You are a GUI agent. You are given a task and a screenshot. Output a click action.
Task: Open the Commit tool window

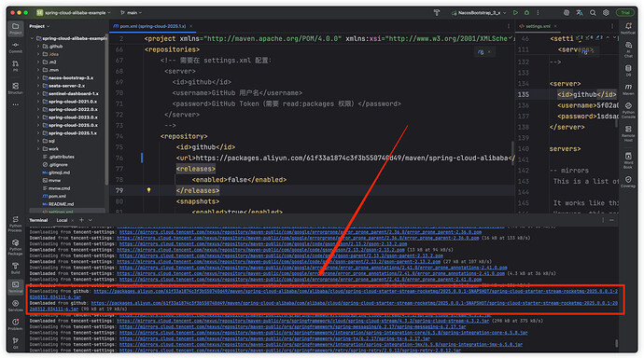[x=15, y=48]
